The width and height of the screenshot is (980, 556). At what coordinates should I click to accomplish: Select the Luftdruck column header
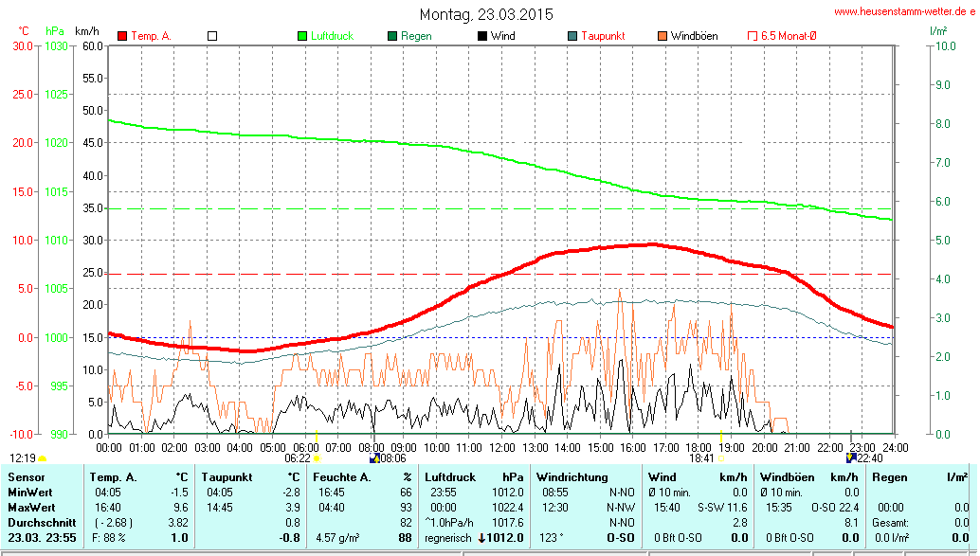pos(447,477)
